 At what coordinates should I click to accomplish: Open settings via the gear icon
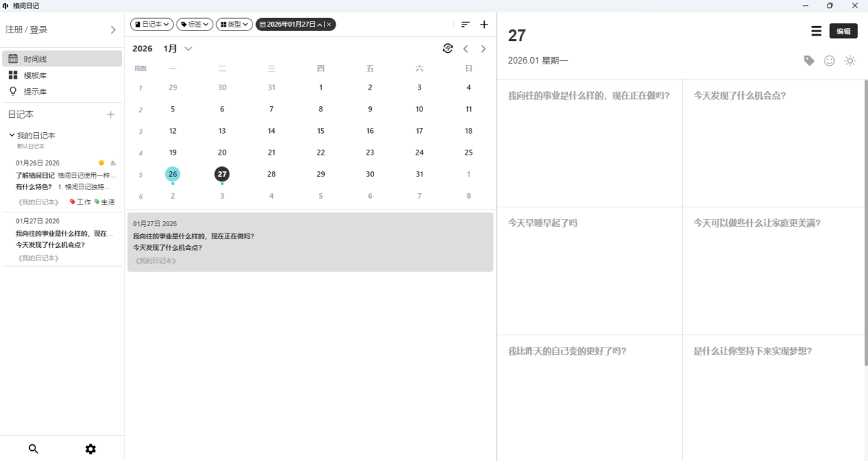90,449
